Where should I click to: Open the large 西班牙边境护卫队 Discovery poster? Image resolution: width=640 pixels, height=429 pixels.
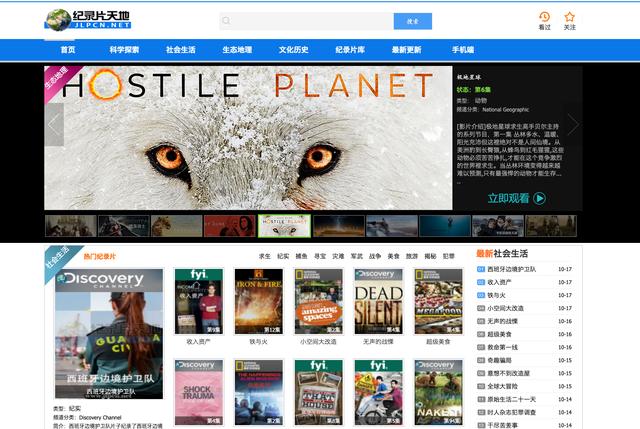point(109,333)
